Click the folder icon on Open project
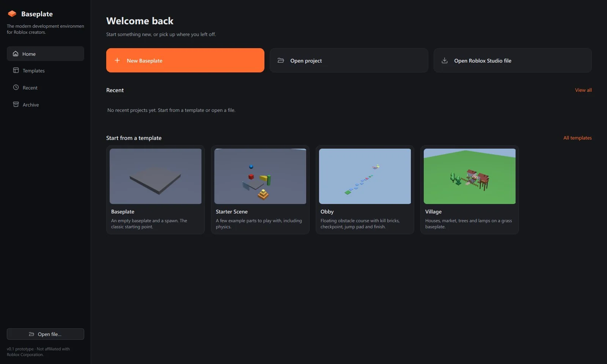Screen dimensions: 607x364 click(x=281, y=60)
